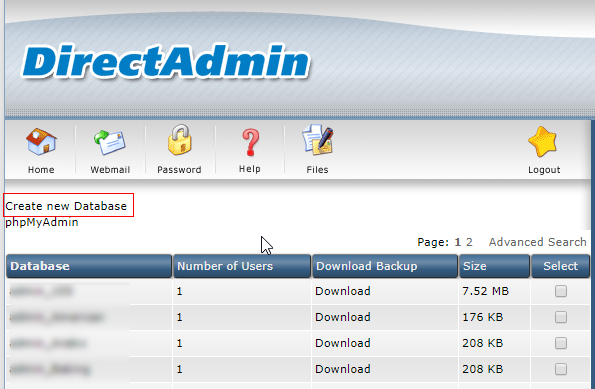Screen dimensions: 595x389
Task: Sort by Number of Users column header
Action: tap(242, 266)
